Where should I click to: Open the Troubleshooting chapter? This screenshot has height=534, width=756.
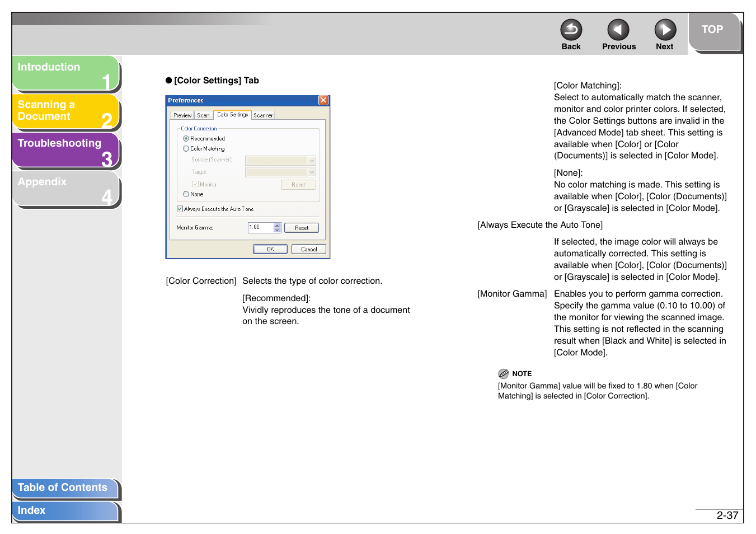point(65,149)
